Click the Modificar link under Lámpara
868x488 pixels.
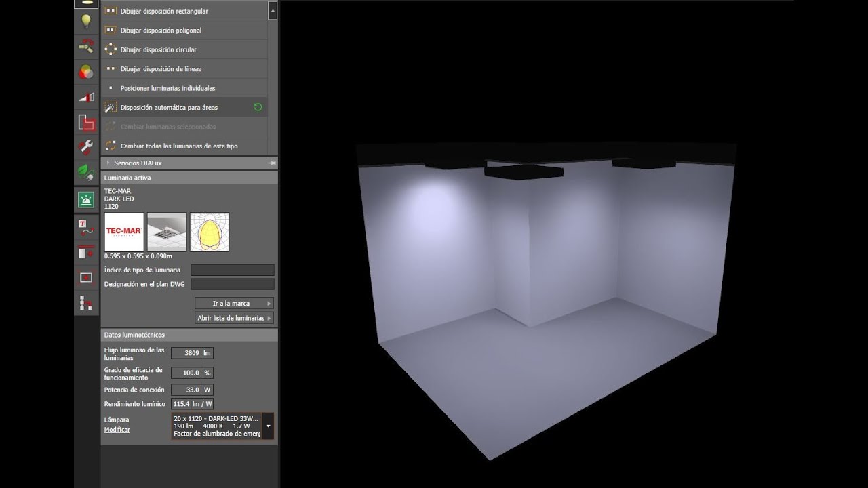[117, 430]
